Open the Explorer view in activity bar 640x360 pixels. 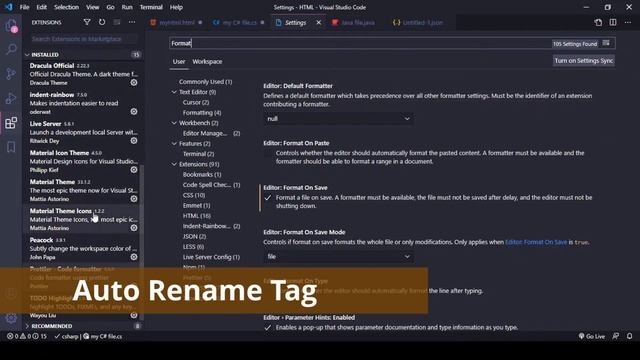pos(11,25)
